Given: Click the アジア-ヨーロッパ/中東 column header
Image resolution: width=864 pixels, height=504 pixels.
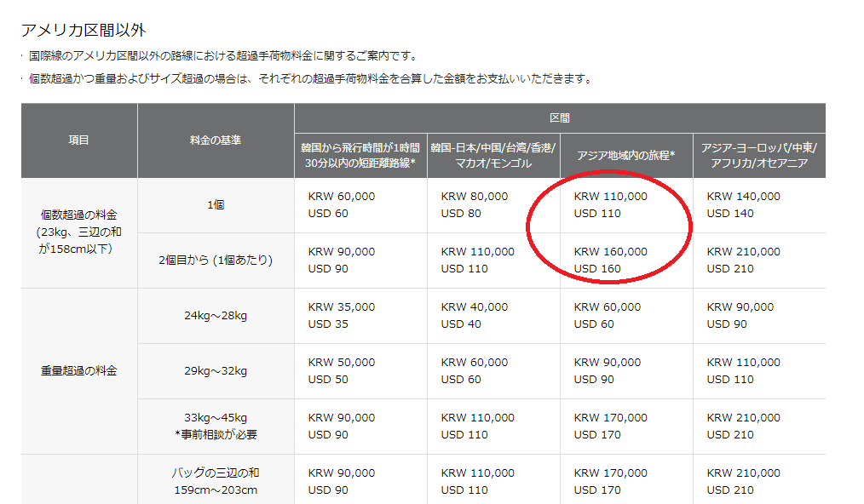Looking at the screenshot, I should [758, 155].
